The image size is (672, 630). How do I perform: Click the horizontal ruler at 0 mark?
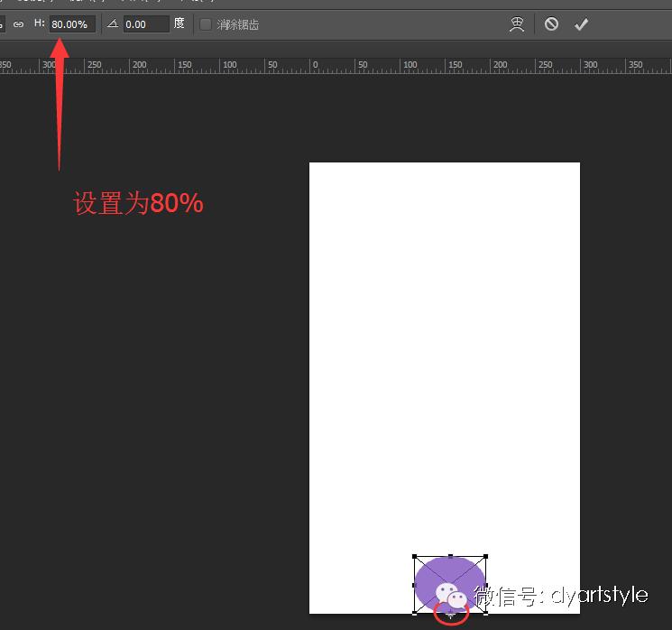coord(315,65)
